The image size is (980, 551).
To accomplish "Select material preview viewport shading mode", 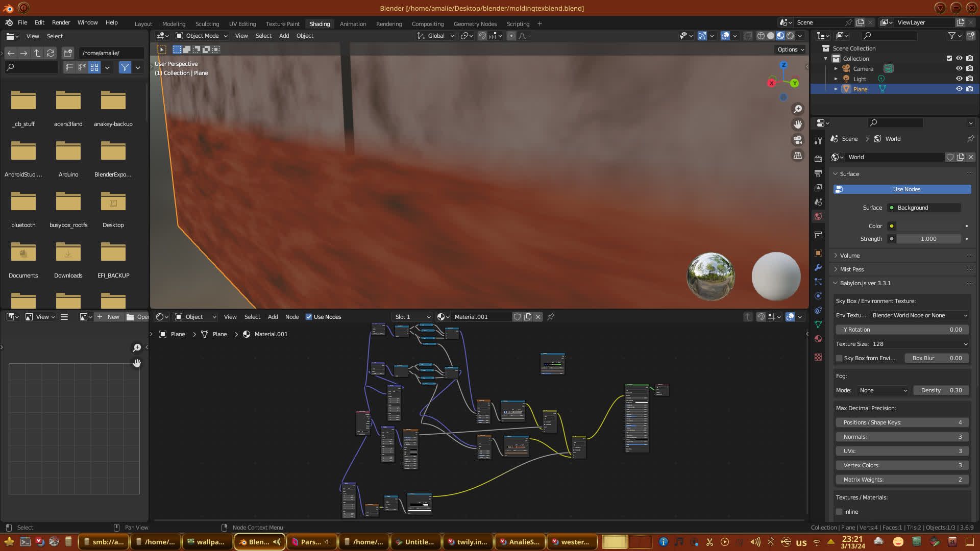I will coord(780,36).
